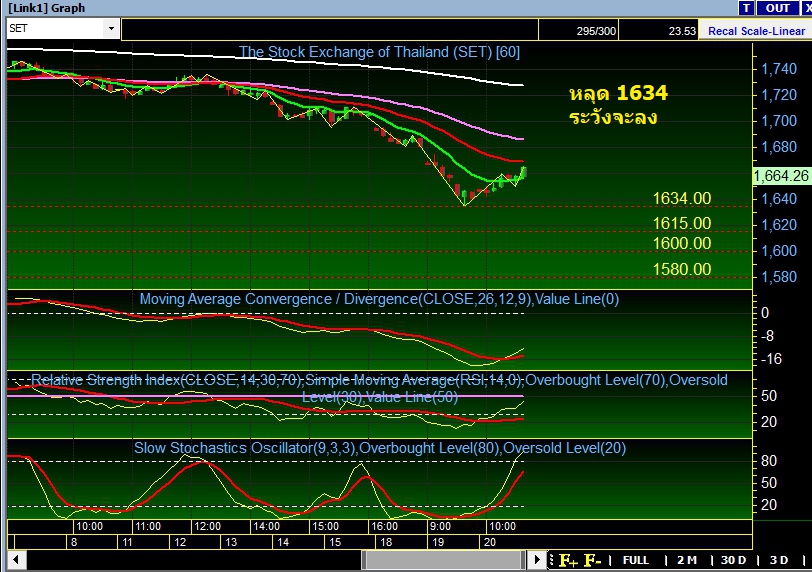Click Recal Scale-Linear button

[x=756, y=31]
